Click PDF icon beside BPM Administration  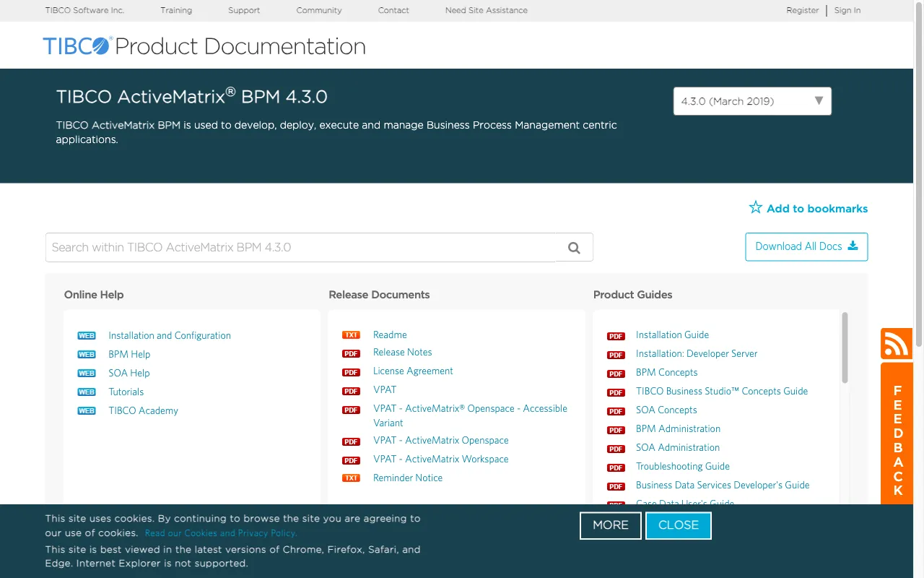coord(616,431)
